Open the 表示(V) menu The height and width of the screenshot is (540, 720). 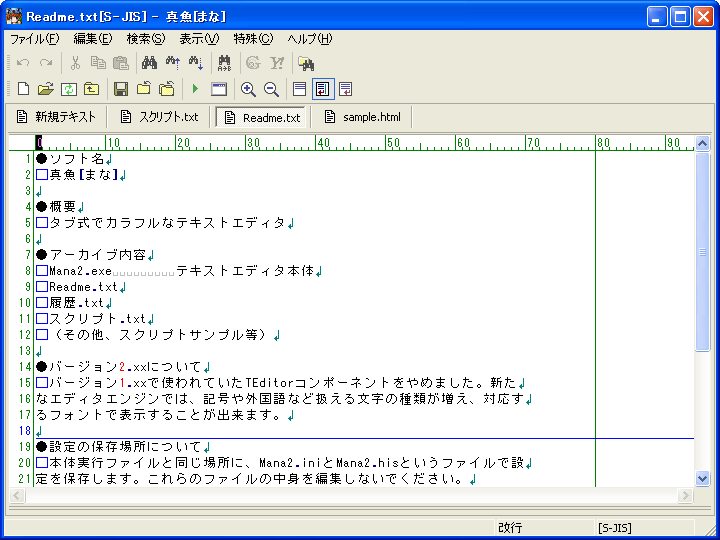199,39
